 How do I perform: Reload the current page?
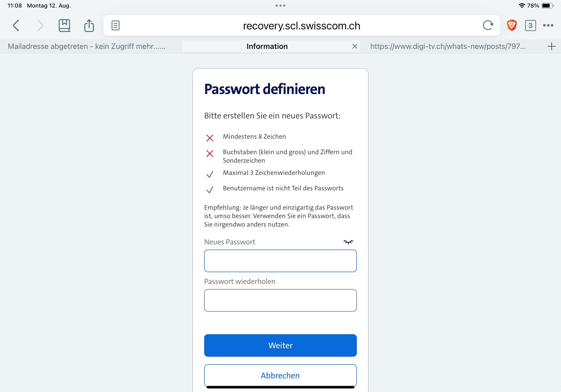point(488,26)
